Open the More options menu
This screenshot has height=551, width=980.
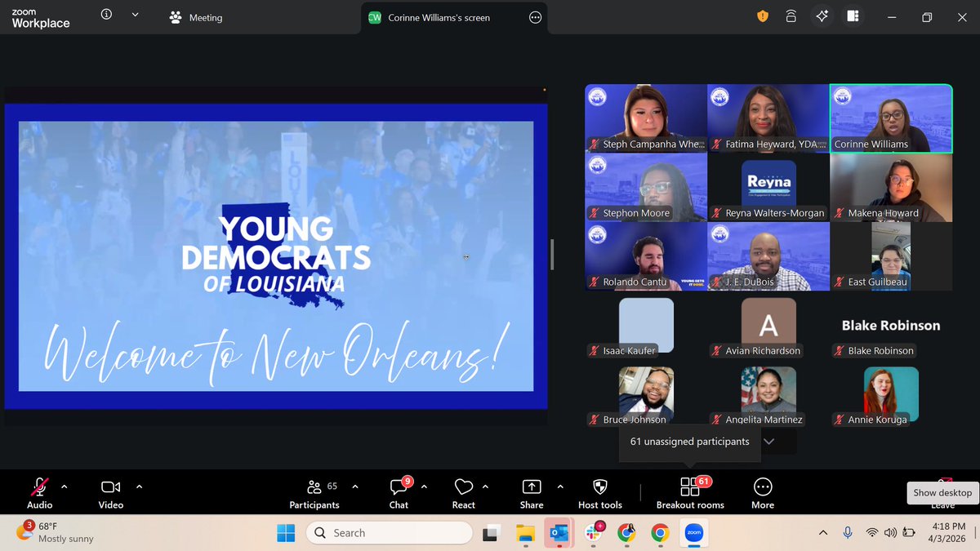(x=763, y=493)
